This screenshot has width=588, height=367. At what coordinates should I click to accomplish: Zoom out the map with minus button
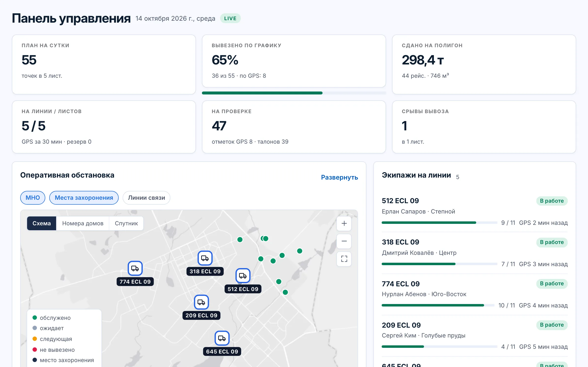pos(344,241)
